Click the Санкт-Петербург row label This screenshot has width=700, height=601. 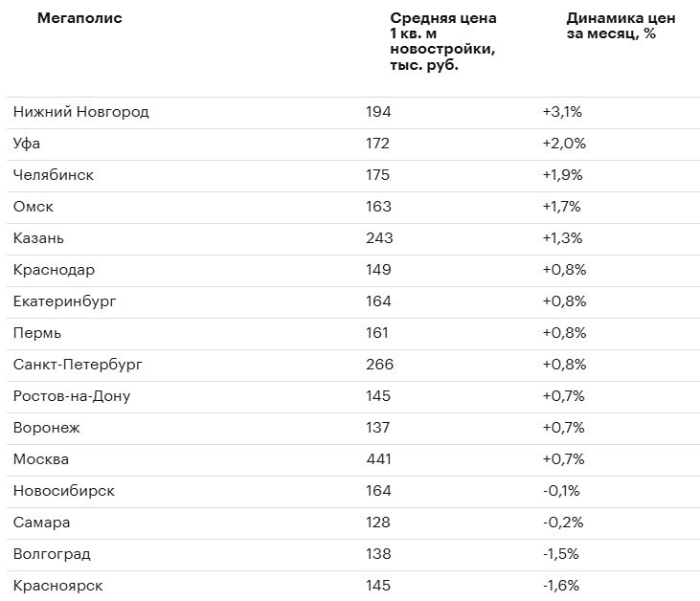click(79, 365)
